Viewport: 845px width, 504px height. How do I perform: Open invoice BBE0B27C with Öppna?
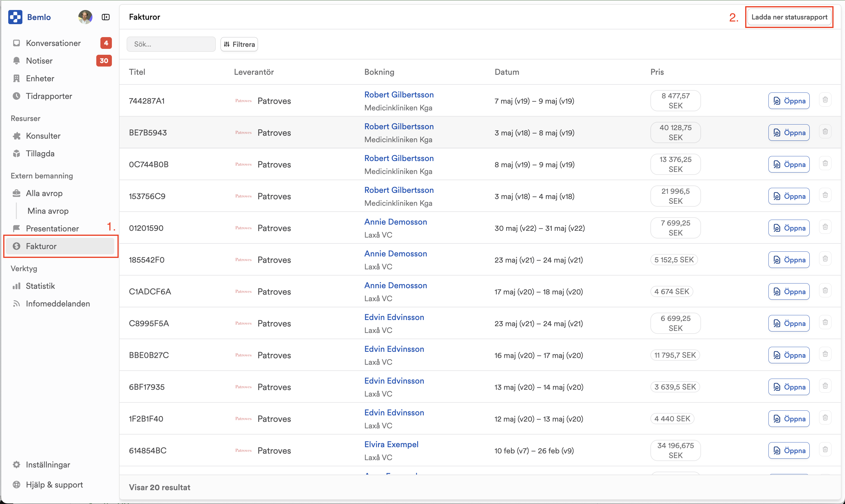click(789, 355)
